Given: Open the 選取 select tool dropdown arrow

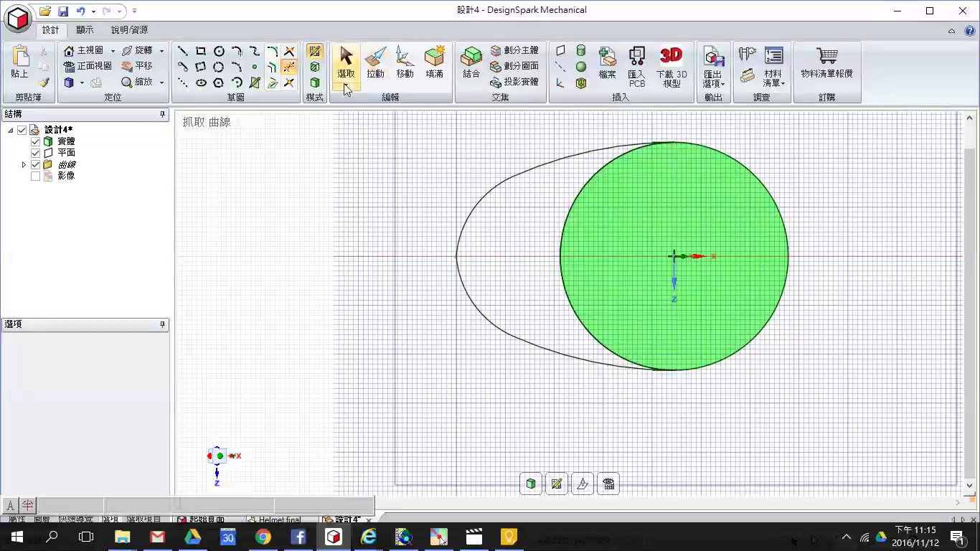Looking at the screenshot, I should point(346,88).
